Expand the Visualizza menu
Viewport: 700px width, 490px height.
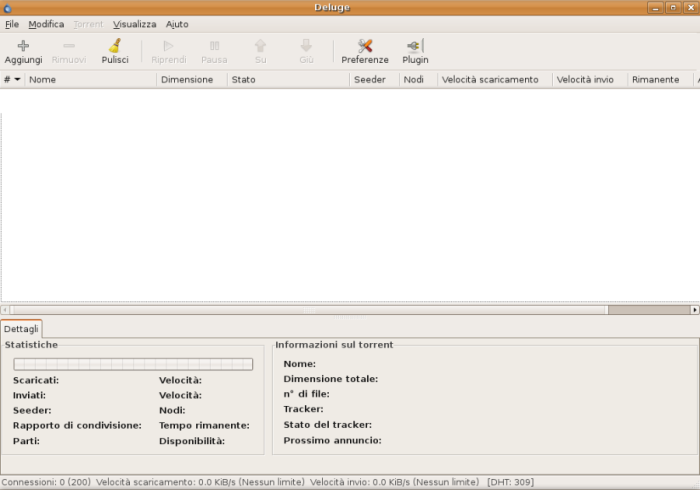[x=134, y=24]
